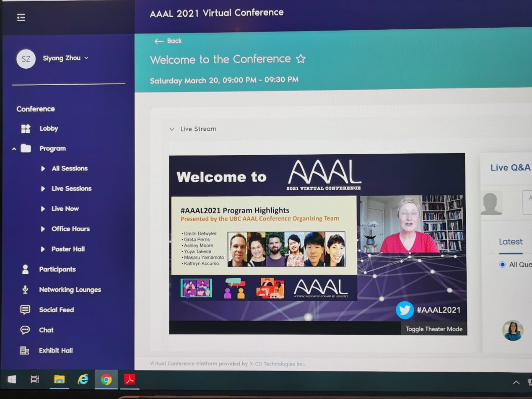
Task: Click the X-CD Technologies Inc. footer text
Action: point(278,364)
